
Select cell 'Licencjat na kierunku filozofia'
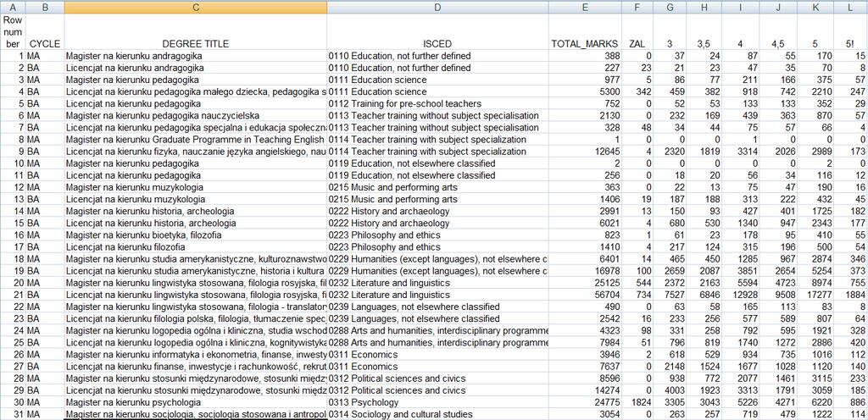[196, 247]
